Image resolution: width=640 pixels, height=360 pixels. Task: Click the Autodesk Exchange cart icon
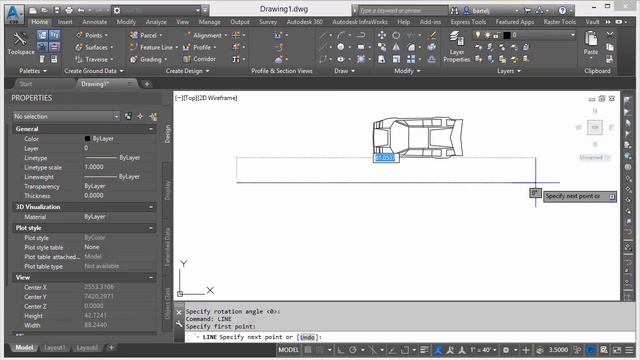(528, 11)
